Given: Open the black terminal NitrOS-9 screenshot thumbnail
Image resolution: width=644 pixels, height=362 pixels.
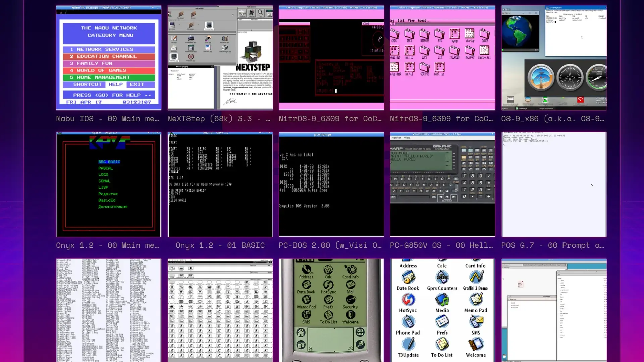Looking at the screenshot, I should [331, 58].
